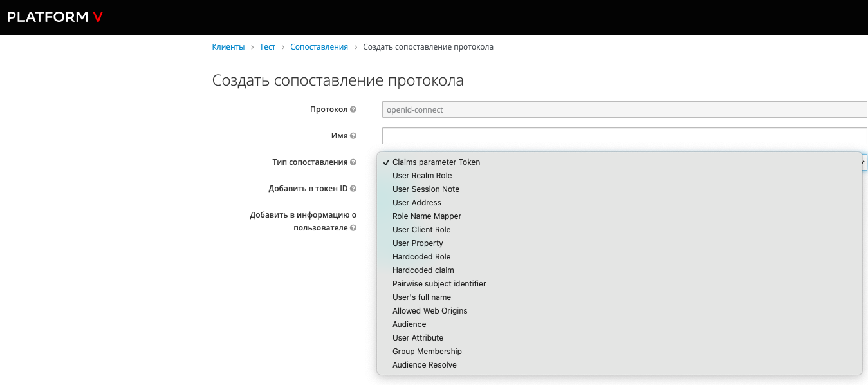This screenshot has width=868, height=385.
Task: Pick Hardcoded claim from dropdown
Action: tap(423, 270)
